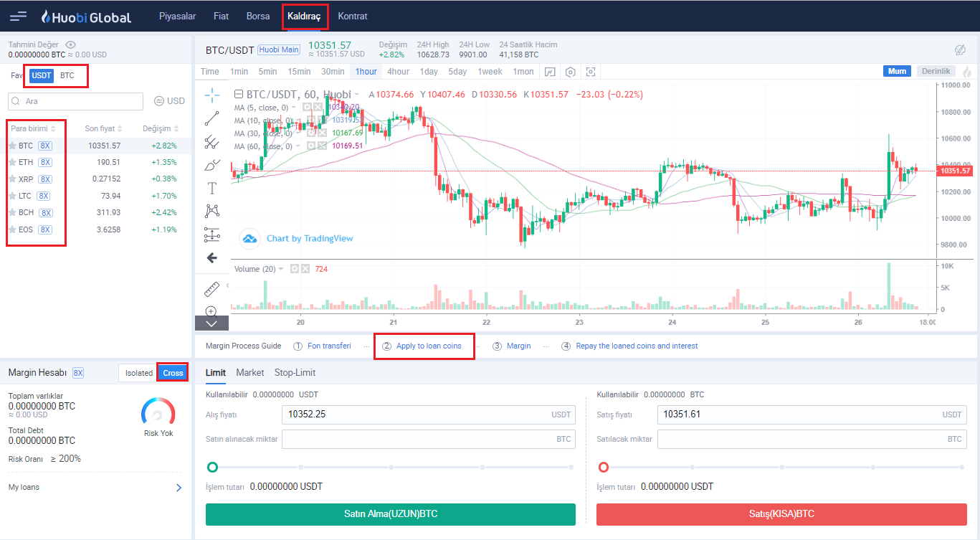Remove the Volume (20) indicator
This screenshot has height=540, width=980.
(x=305, y=269)
